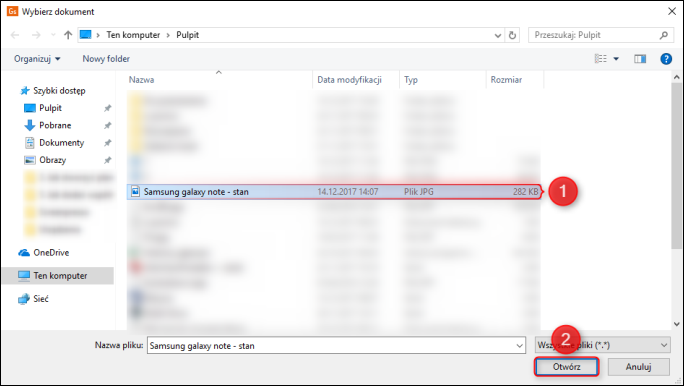Viewport: 684px width, 386px height.
Task: Open the view options dropdown arrow
Action: (616, 58)
